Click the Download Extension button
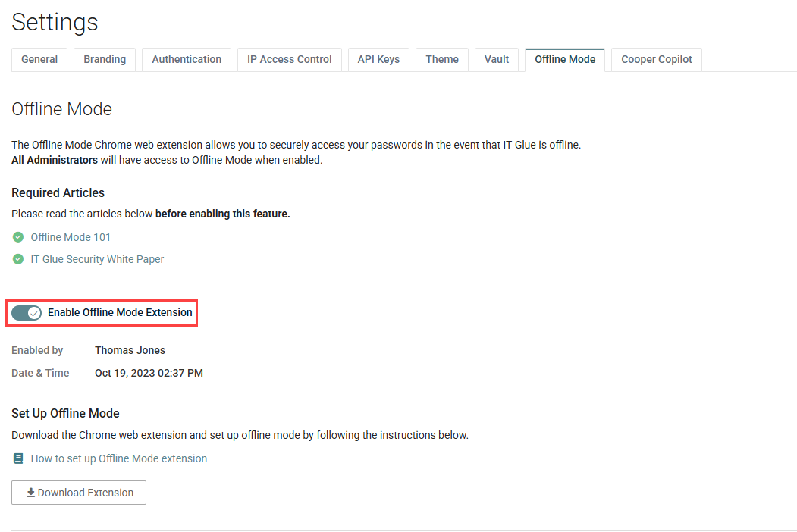 click(x=79, y=493)
